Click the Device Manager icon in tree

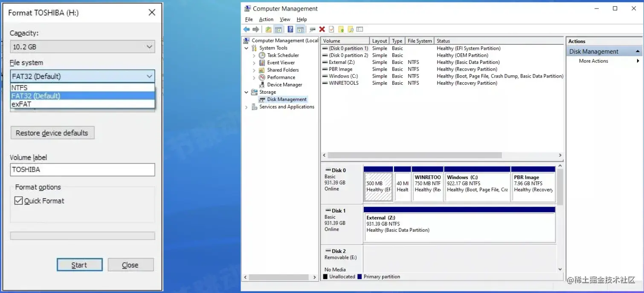pyautogui.click(x=262, y=85)
